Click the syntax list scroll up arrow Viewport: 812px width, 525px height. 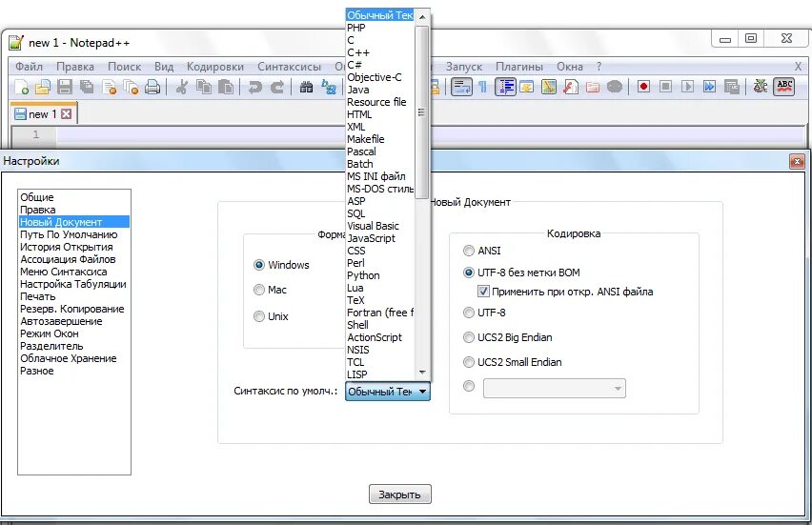[x=422, y=16]
